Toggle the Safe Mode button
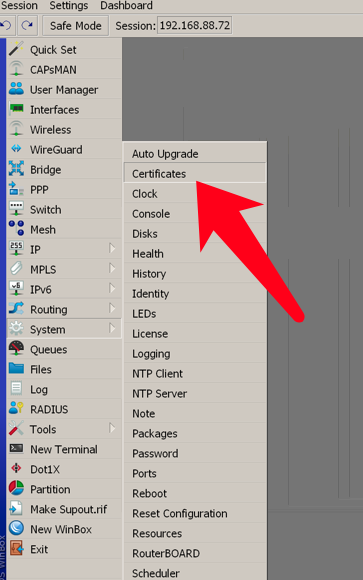 (x=75, y=26)
